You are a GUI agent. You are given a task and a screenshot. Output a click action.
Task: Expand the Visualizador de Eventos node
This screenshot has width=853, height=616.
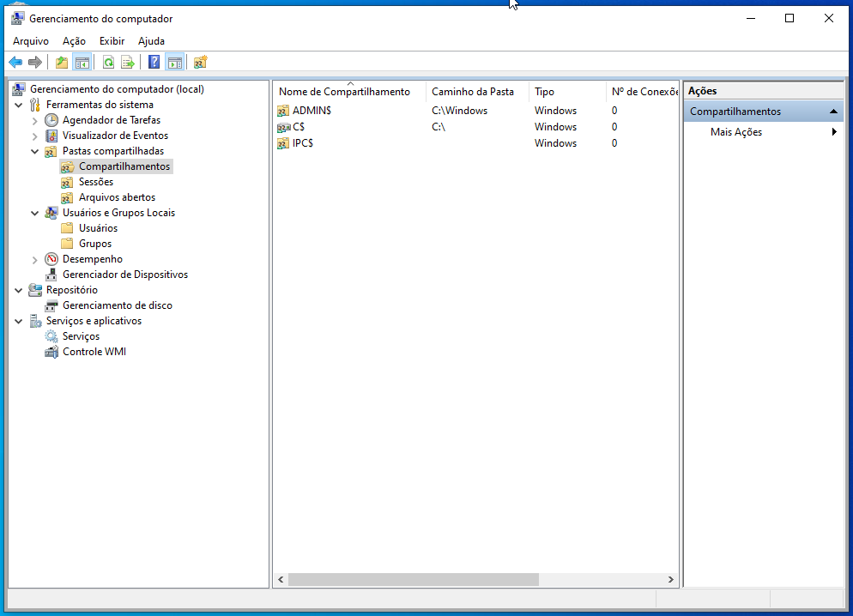click(x=35, y=136)
